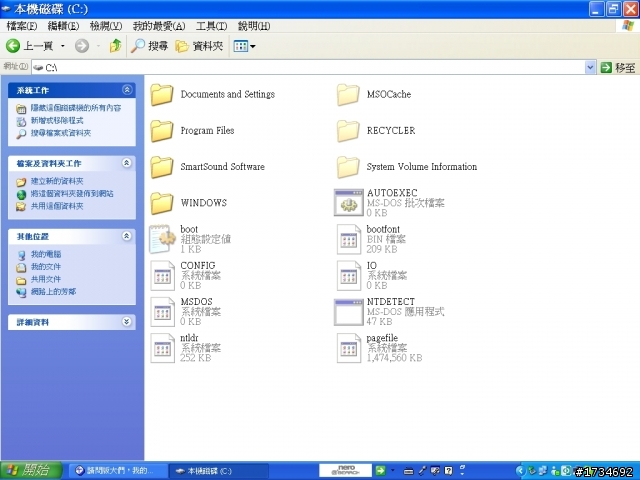Open the 檢視(V) menu

106,26
